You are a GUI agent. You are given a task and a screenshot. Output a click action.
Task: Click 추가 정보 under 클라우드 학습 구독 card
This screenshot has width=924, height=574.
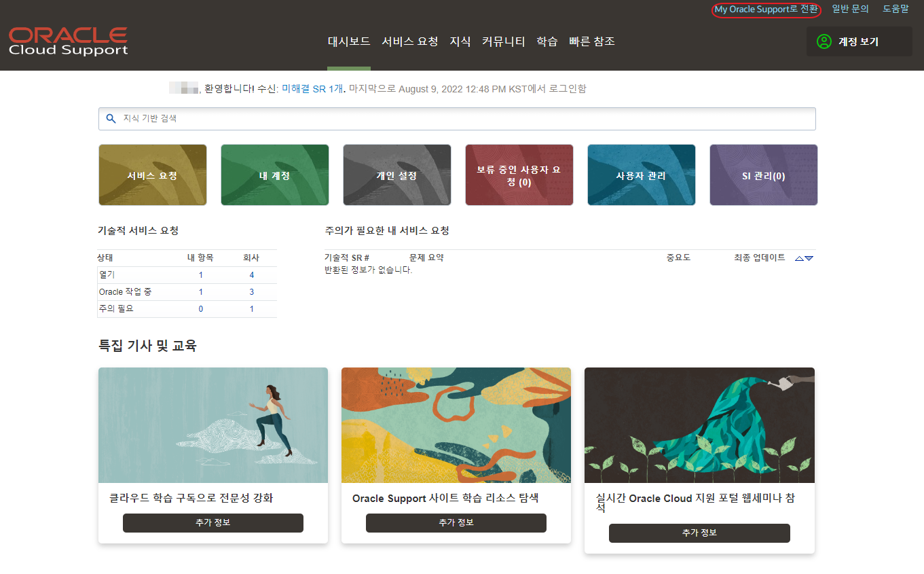pos(213,523)
